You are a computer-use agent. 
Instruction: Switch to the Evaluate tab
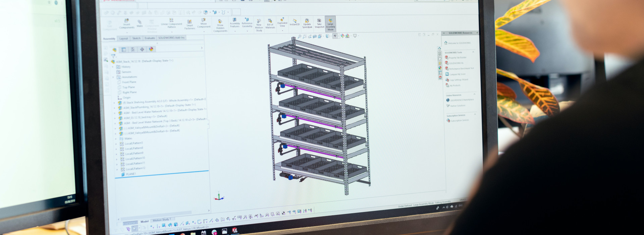[150, 38]
